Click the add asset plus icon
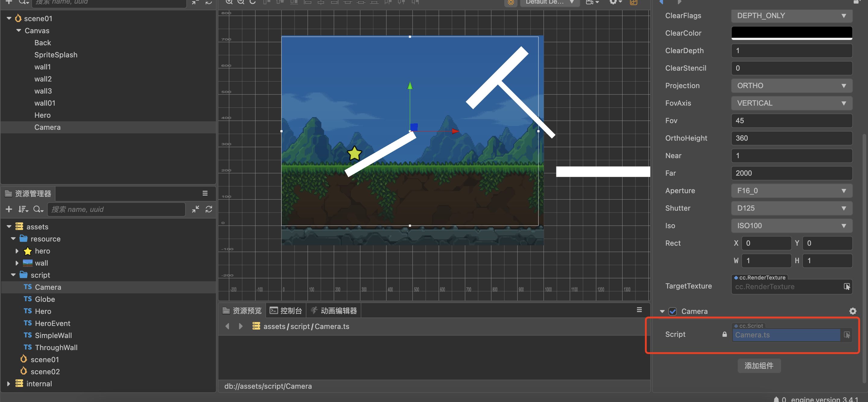Screen dimensions: 868x402 pyautogui.click(x=9, y=209)
